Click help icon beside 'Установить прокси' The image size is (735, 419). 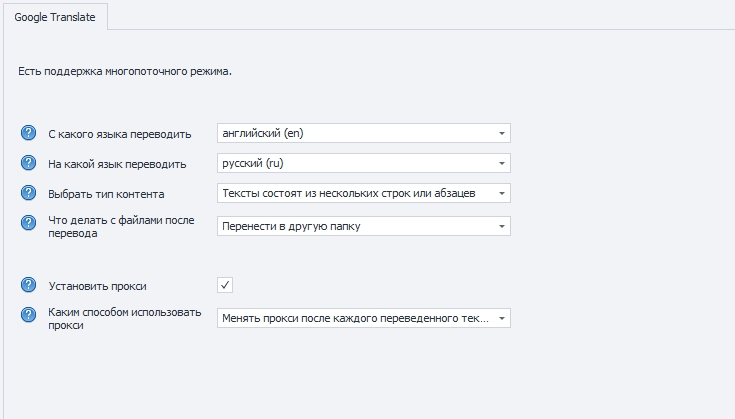pos(29,285)
